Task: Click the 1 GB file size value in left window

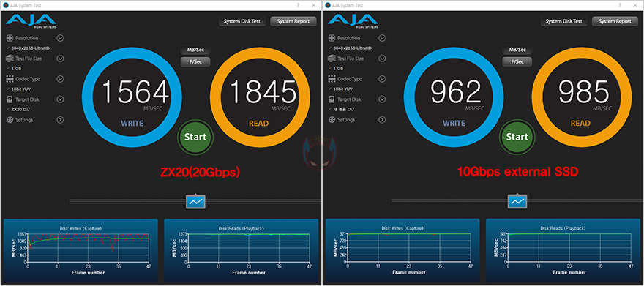Action: pyautogui.click(x=17, y=68)
